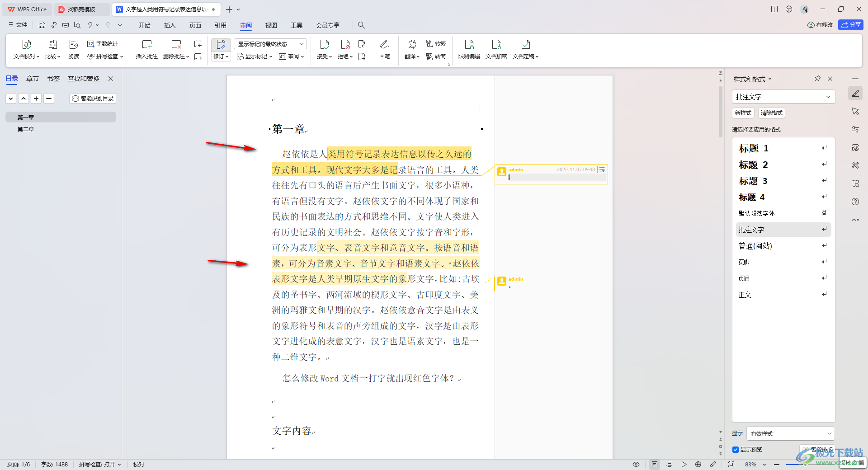This screenshot has height=470, width=868.
Task: Switch to the Bookmarks navigation tab
Action: point(53,79)
